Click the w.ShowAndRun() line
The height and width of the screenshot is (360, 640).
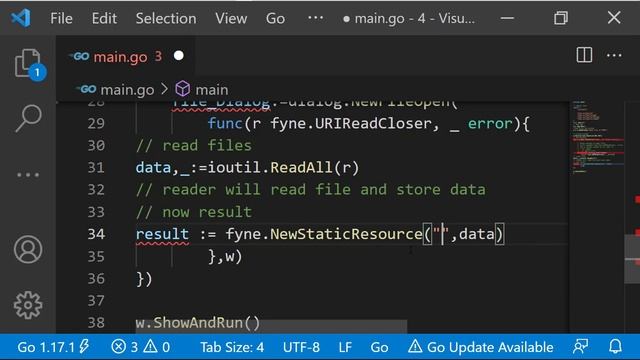click(198, 323)
